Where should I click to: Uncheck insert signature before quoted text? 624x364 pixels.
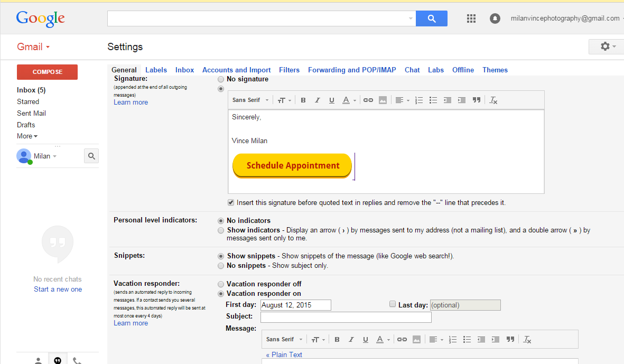pyautogui.click(x=231, y=202)
